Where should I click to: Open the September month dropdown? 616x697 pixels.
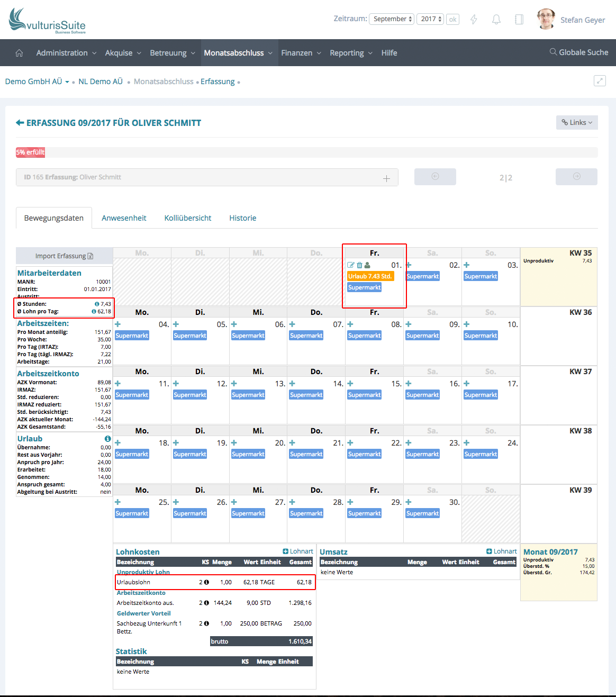[x=392, y=19]
